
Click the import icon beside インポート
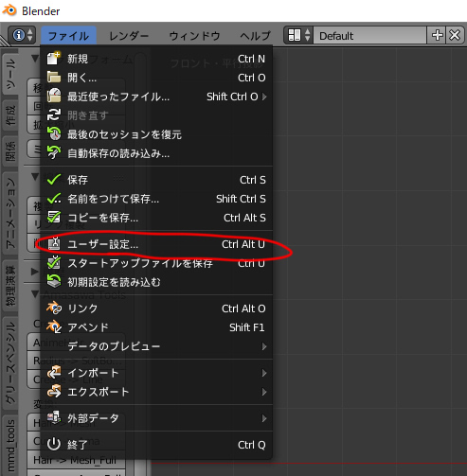[54, 373]
